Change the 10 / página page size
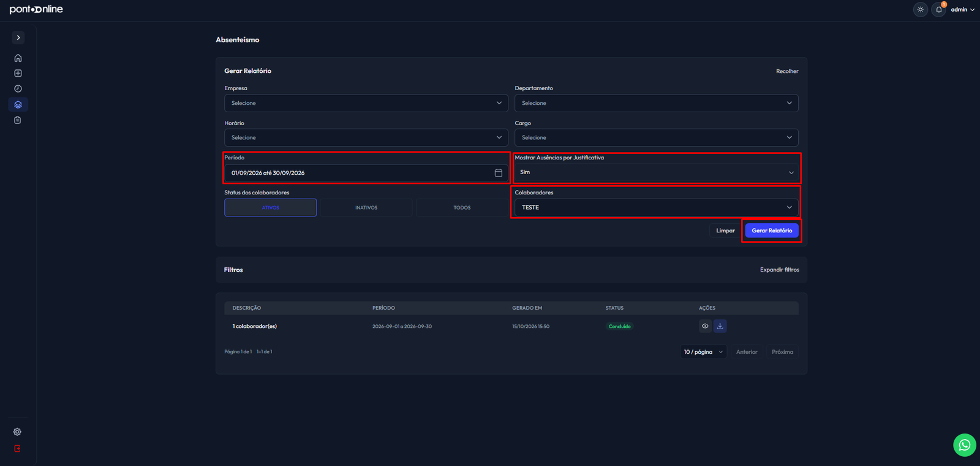The image size is (980, 466). [x=703, y=352]
